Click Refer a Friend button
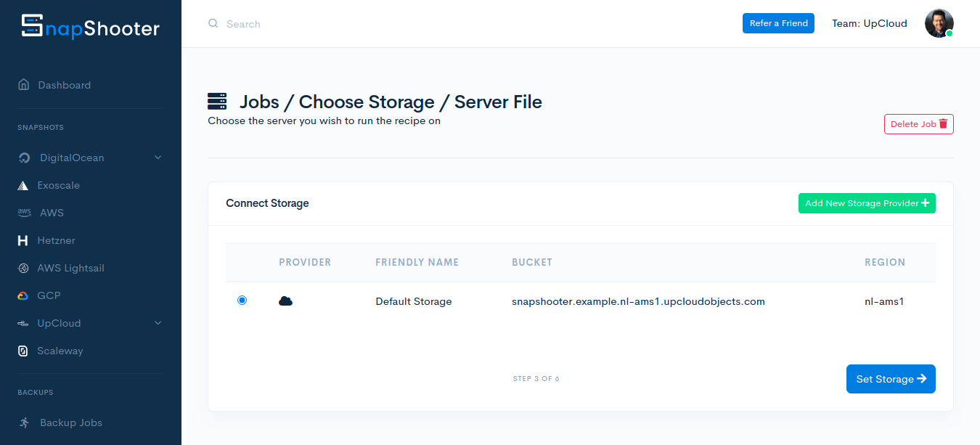Viewport: 980px width, 445px height. [778, 23]
